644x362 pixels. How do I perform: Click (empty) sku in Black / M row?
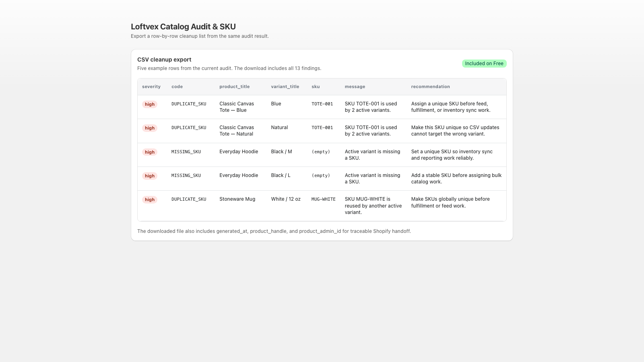tap(321, 152)
